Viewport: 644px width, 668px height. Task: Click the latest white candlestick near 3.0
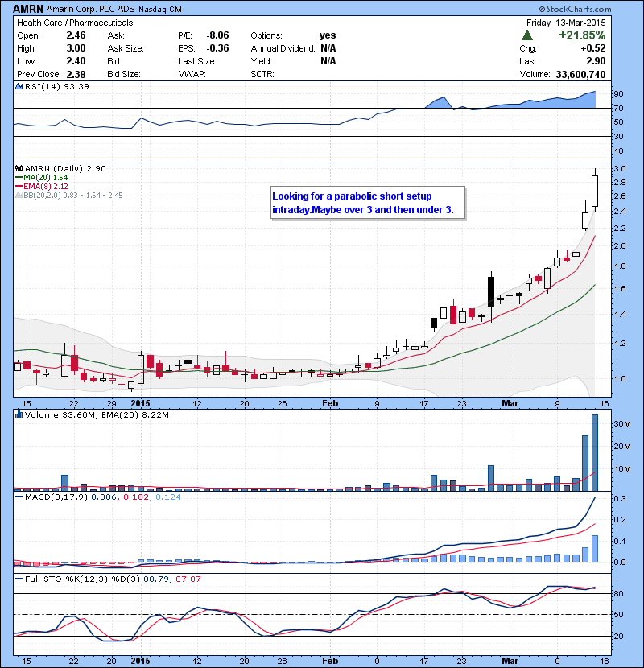[595, 192]
